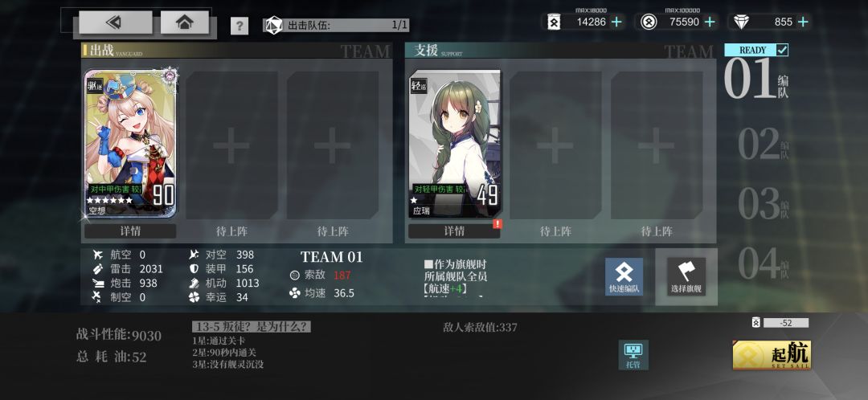Switch to 03 编队 team tab
Viewport: 868px width, 400px height.
(x=764, y=204)
